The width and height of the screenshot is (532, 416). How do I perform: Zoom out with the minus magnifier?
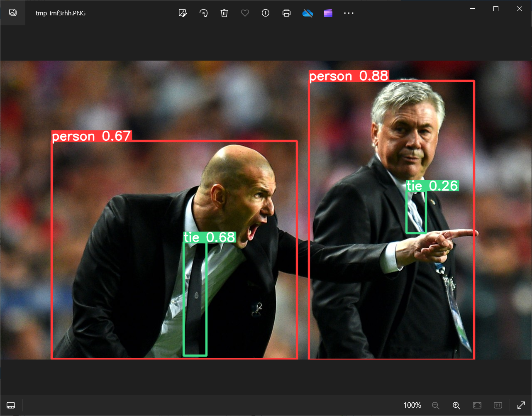pos(435,405)
